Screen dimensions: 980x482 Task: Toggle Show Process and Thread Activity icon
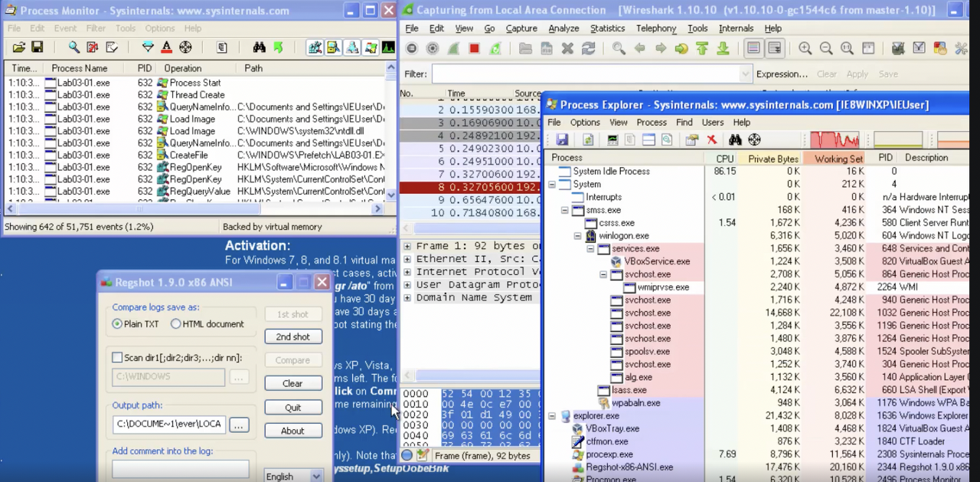coord(371,48)
